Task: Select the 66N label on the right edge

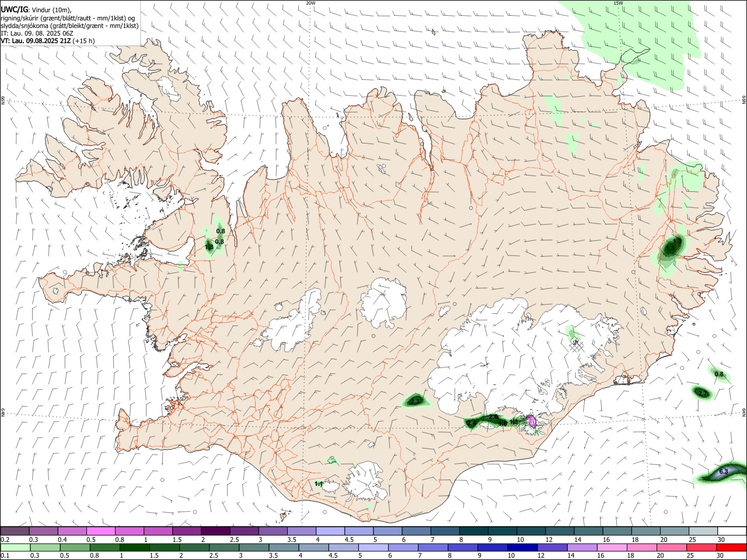Action: pyautogui.click(x=744, y=99)
